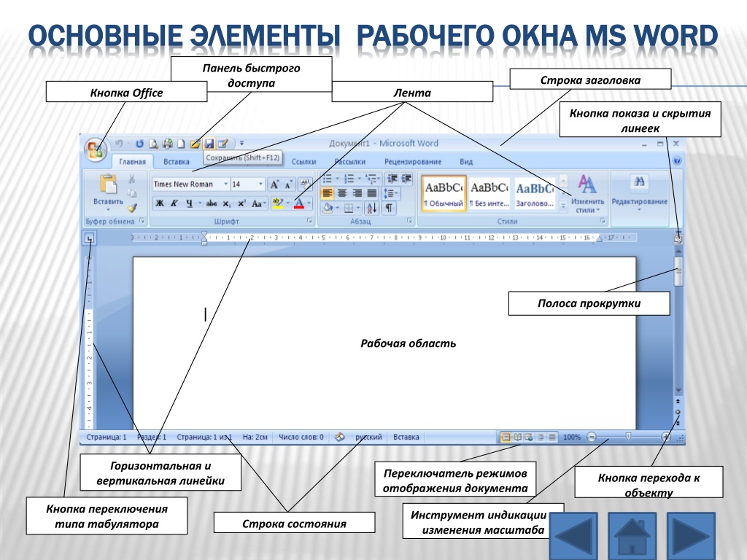
Task: Create a new blank document icon
Action: click(181, 144)
